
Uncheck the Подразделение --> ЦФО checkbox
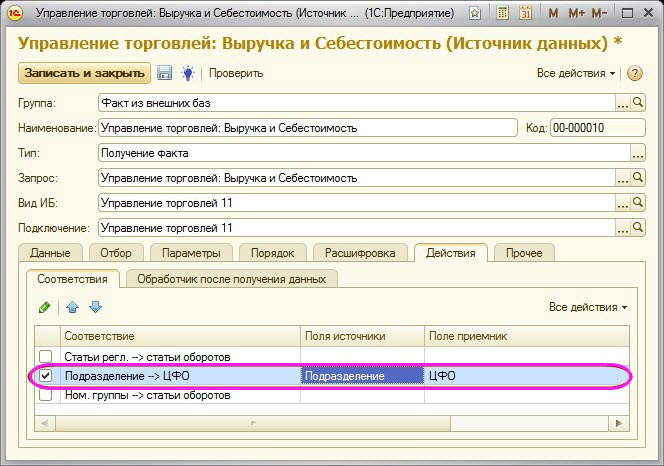[x=45, y=376]
